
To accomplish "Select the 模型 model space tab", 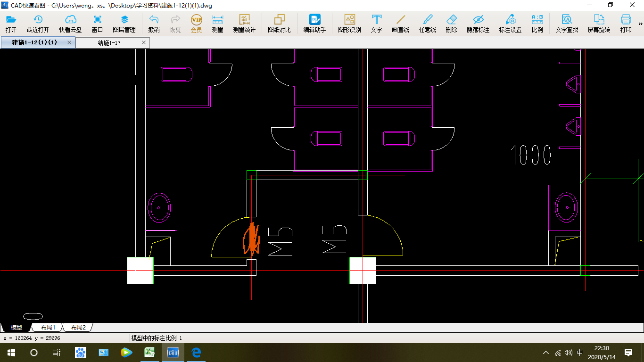I will tap(16, 327).
